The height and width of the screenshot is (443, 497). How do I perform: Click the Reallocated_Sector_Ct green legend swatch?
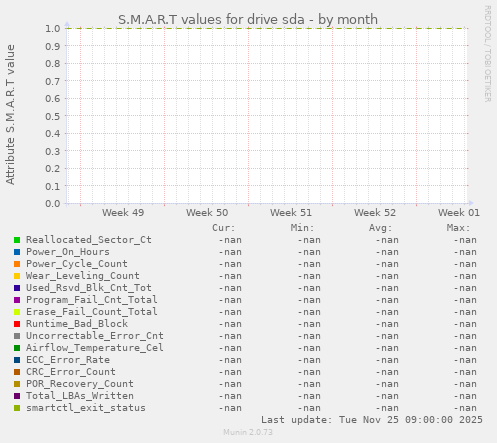pyautogui.click(x=17, y=240)
